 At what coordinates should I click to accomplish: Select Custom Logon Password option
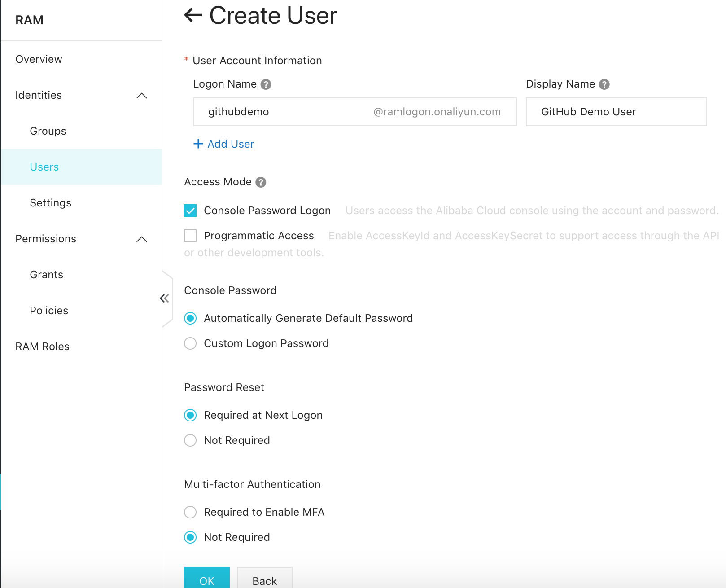[x=190, y=343]
